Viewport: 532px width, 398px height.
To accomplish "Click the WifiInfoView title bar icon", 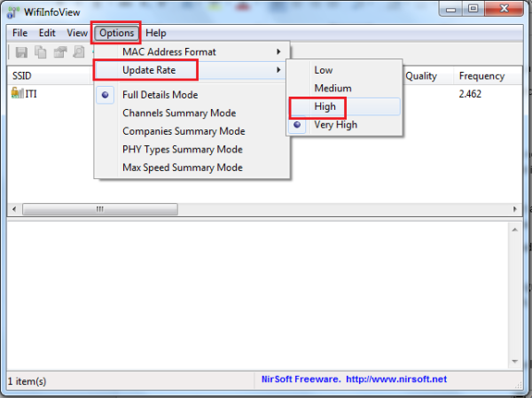I will point(13,12).
